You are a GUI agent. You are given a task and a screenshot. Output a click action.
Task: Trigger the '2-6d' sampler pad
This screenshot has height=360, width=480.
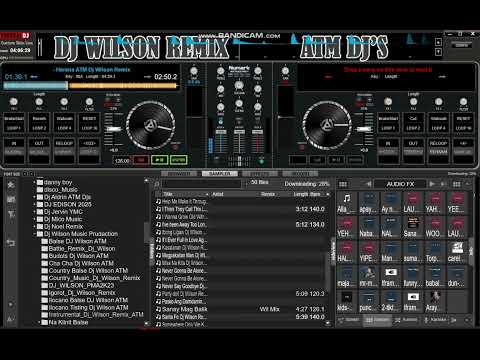390,301
